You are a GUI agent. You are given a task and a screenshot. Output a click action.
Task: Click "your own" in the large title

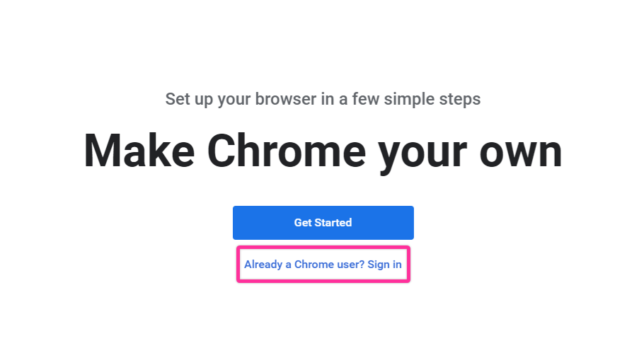pyautogui.click(x=469, y=152)
